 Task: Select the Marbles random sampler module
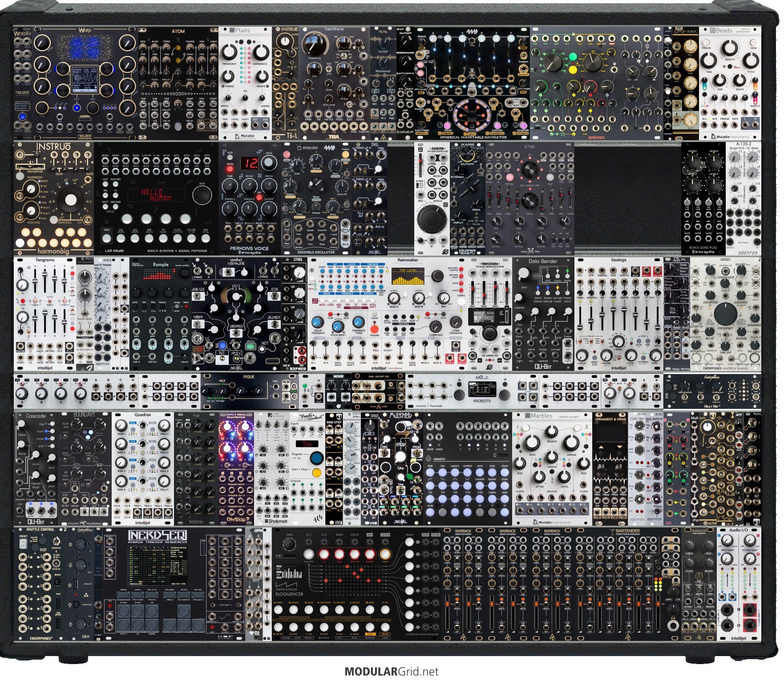pyautogui.click(x=552, y=468)
